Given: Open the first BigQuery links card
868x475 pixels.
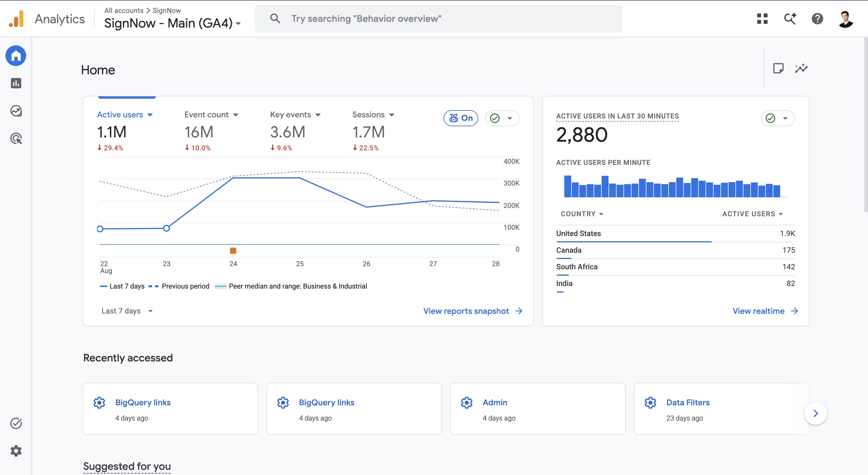Looking at the screenshot, I should (170, 409).
